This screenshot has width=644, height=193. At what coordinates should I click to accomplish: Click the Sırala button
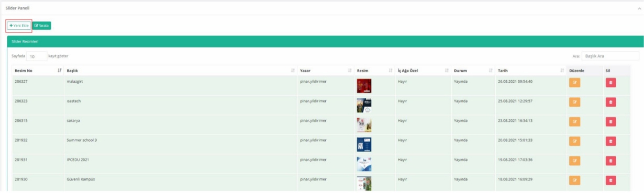[41, 25]
